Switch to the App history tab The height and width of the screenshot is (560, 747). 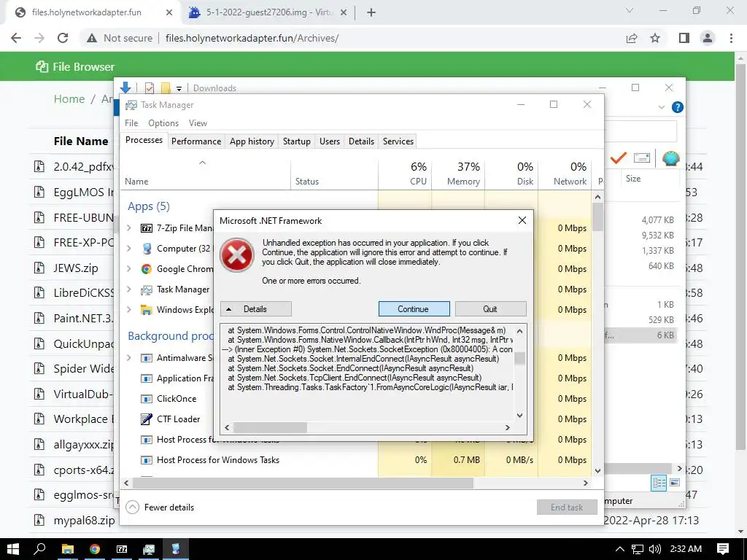coord(252,141)
